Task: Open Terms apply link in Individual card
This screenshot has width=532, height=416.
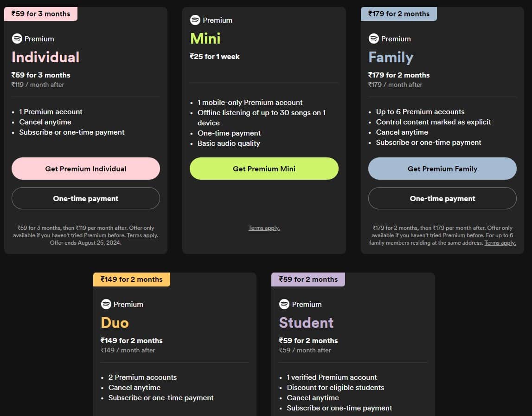Action: [142, 235]
